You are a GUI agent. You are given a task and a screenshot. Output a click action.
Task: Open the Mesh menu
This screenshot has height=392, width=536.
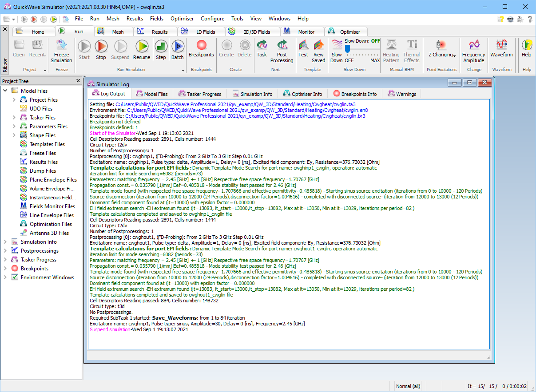pos(113,19)
